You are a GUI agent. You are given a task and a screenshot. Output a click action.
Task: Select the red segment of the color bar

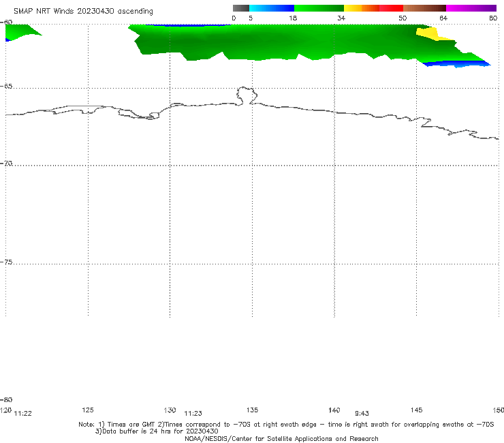391,8
